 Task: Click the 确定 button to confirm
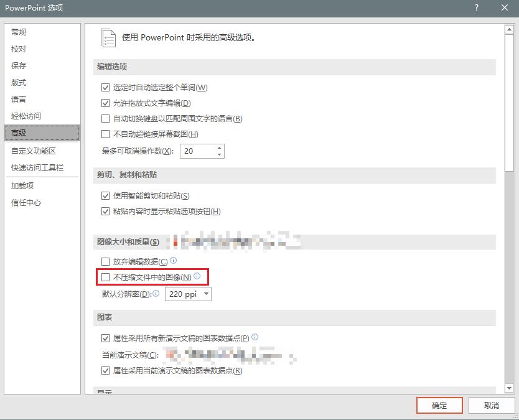(x=439, y=405)
